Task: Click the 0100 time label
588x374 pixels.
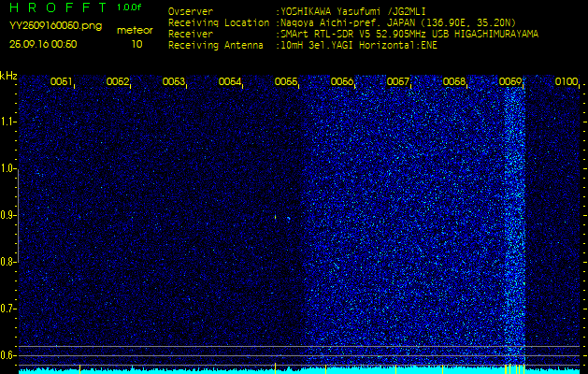Action: (566, 81)
